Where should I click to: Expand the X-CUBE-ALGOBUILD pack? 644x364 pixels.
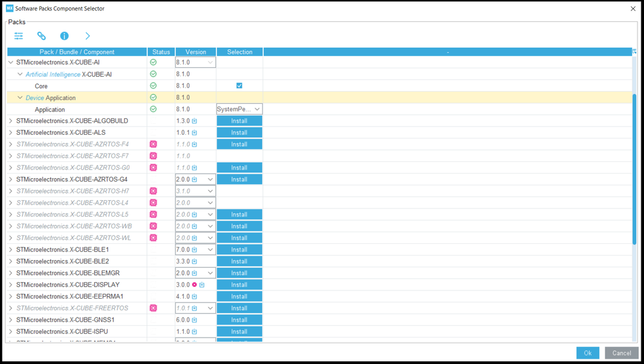11,121
